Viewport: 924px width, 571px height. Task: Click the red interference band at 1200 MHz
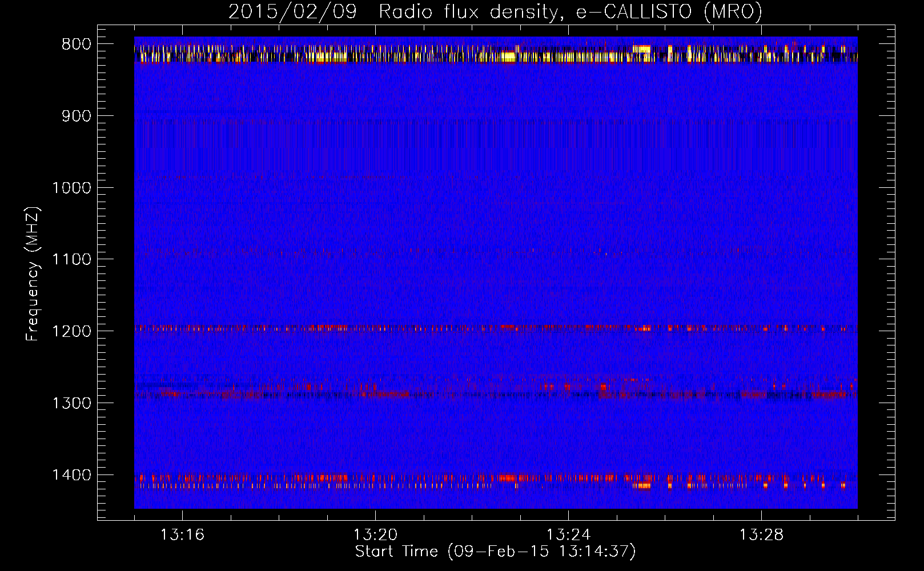pyautogui.click(x=496, y=328)
